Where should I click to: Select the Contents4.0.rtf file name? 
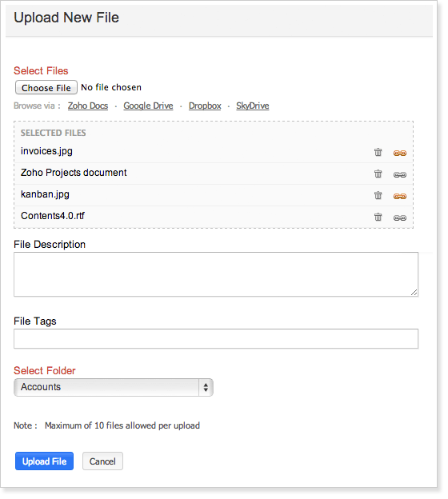(53, 216)
